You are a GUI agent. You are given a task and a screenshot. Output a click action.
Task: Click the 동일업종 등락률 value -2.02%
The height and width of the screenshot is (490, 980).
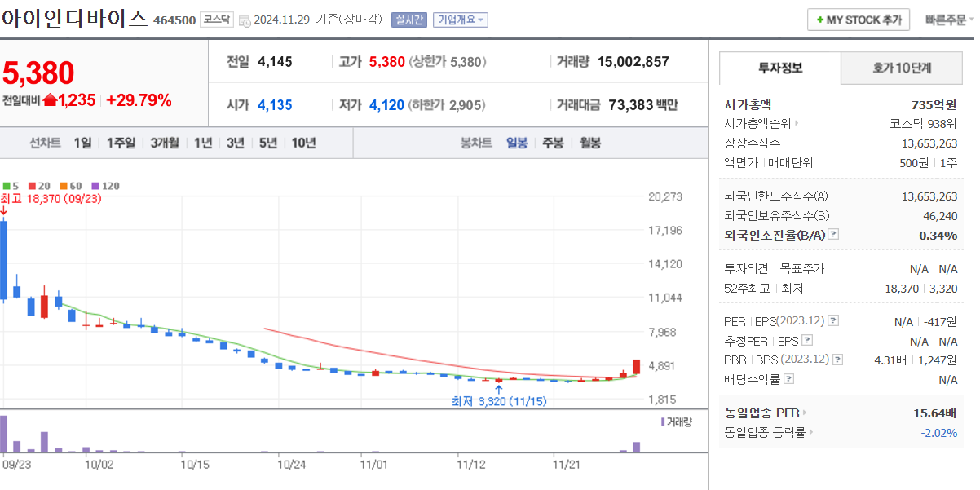click(939, 432)
